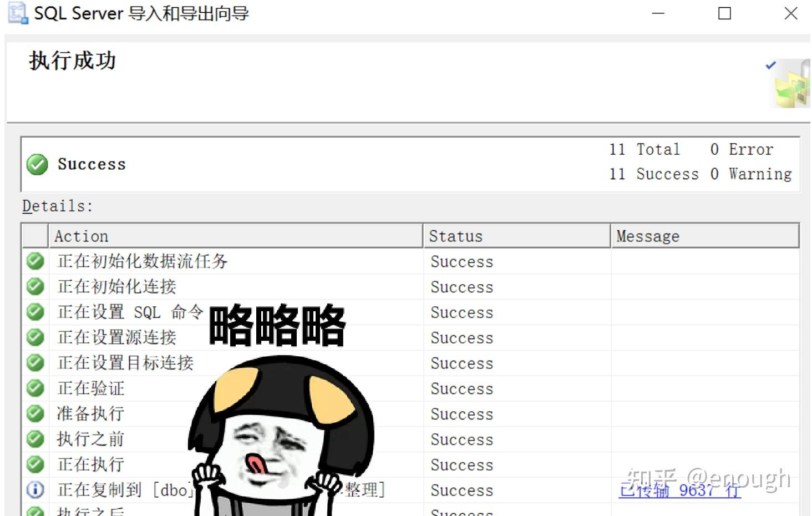Click the 执行成功 page heading
Image resolution: width=812 pixels, height=516 pixels.
(73, 60)
